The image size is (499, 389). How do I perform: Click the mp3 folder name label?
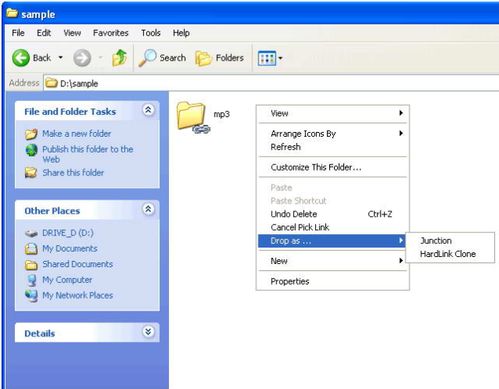click(x=222, y=114)
